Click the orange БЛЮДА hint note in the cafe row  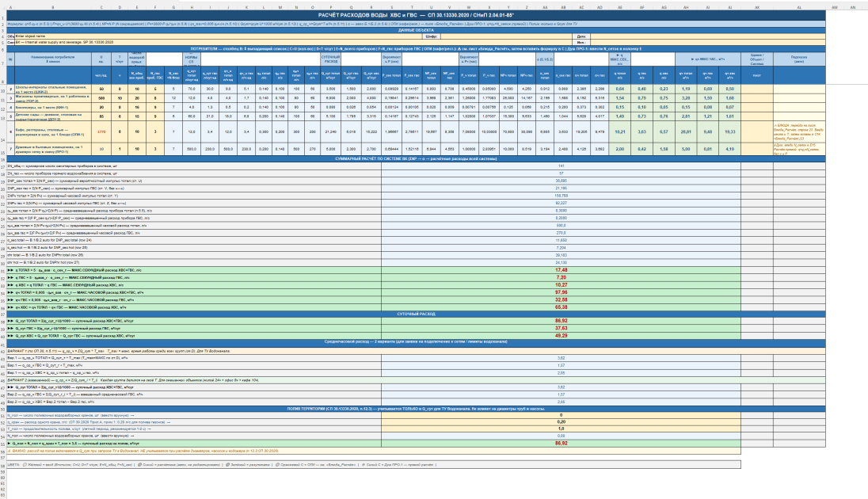(x=799, y=130)
